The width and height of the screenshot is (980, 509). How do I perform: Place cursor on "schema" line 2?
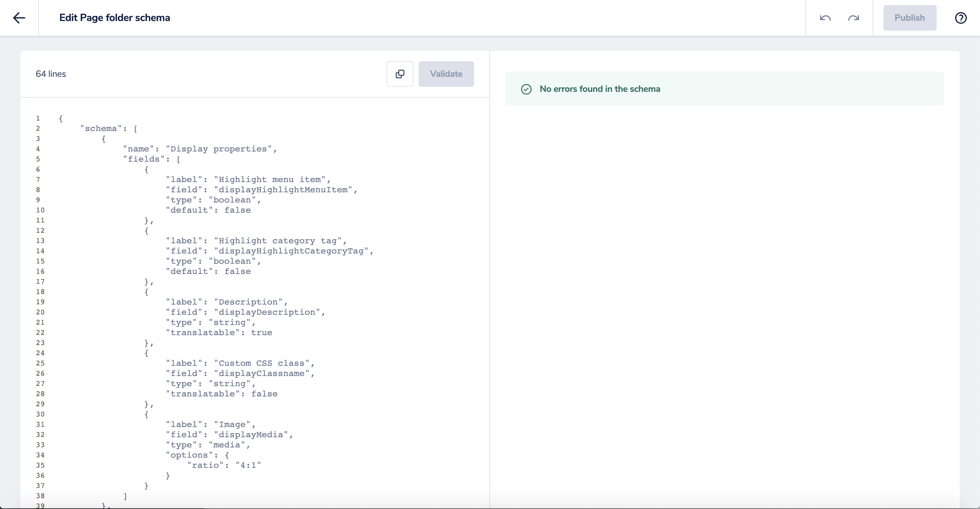pyautogui.click(x=101, y=129)
